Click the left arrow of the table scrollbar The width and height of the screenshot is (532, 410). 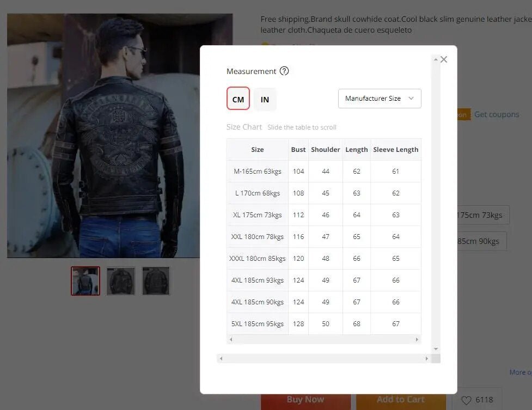(230, 339)
